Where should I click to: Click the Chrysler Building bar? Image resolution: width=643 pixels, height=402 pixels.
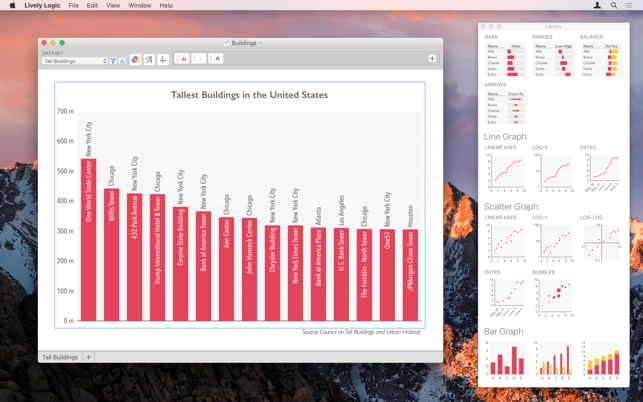(272, 273)
